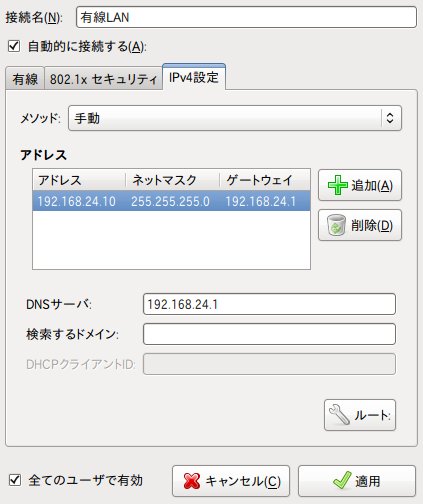The width and height of the screenshot is (423, 504).
Task: Select the 192.168.24.1 gateway cell
Action: pyautogui.click(x=260, y=201)
